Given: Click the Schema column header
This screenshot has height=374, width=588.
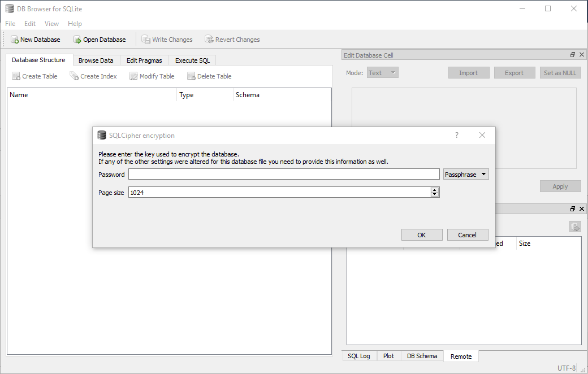Looking at the screenshot, I should 282,95.
